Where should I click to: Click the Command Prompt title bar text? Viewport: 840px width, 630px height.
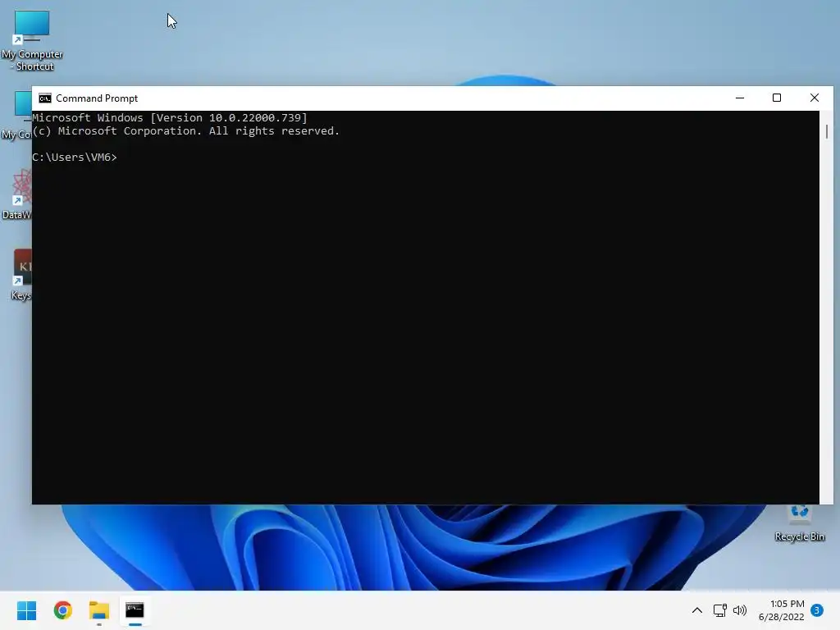tap(97, 98)
